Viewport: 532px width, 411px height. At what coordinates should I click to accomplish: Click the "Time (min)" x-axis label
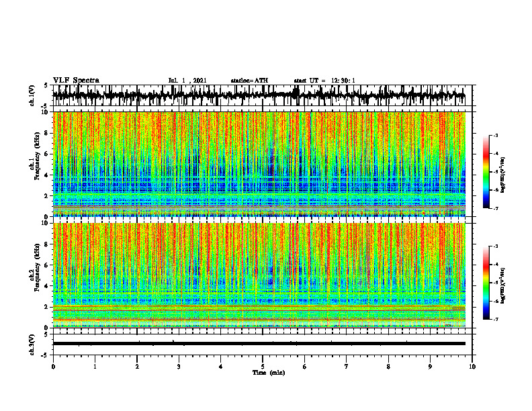point(269,373)
